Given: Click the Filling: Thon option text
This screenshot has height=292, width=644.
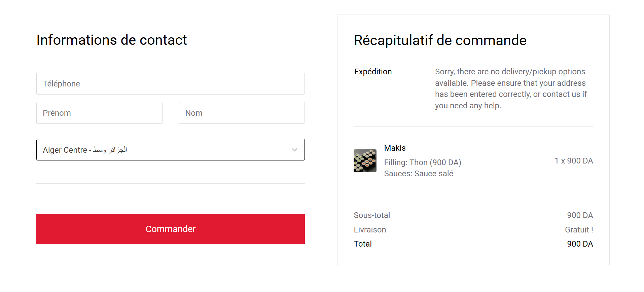Looking at the screenshot, I should tap(422, 162).
